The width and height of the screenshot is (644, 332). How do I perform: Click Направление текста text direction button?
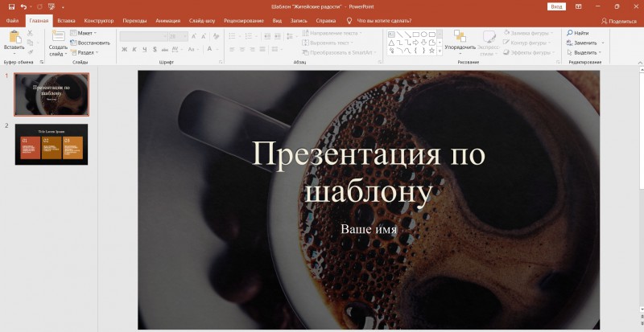tap(332, 33)
